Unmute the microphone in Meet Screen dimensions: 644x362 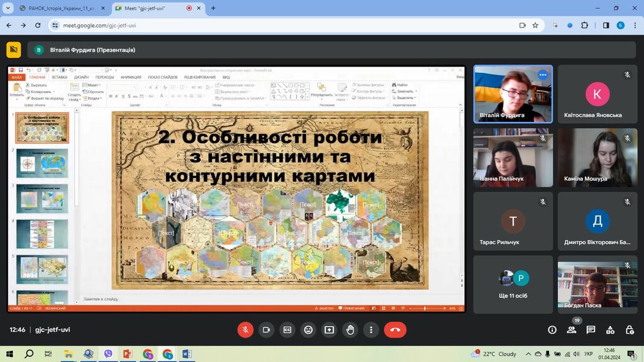(245, 330)
